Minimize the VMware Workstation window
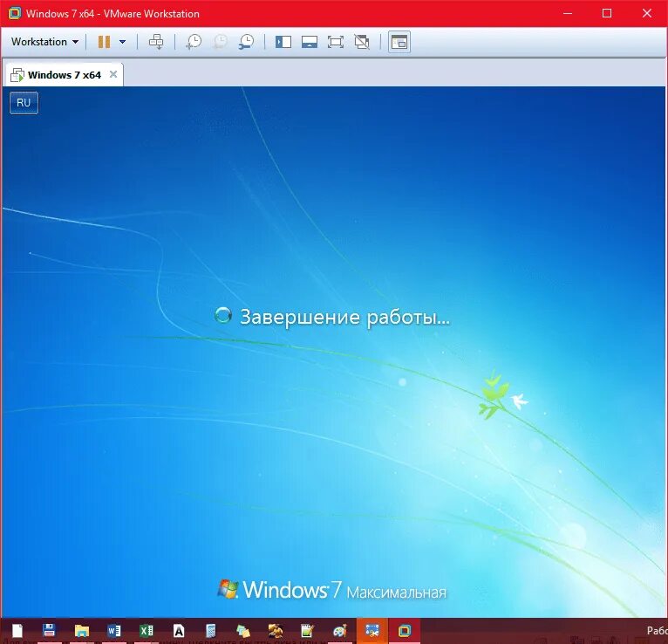Screen dimensions: 668x644 coord(568,13)
